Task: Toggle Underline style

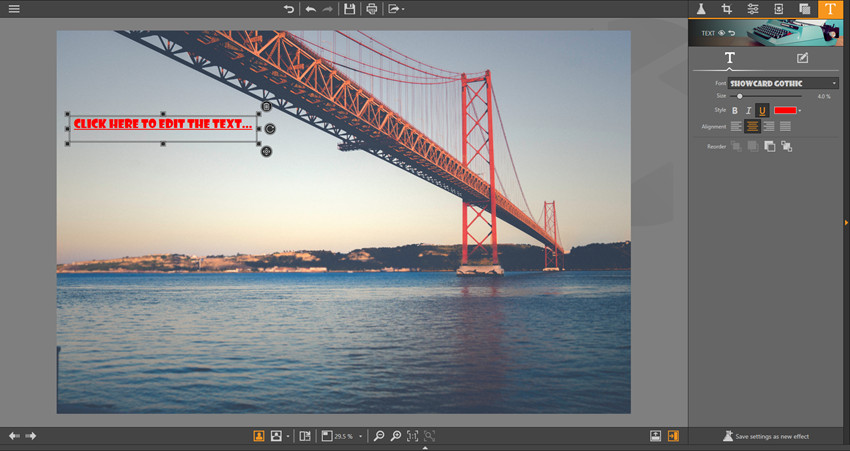Action: [762, 111]
